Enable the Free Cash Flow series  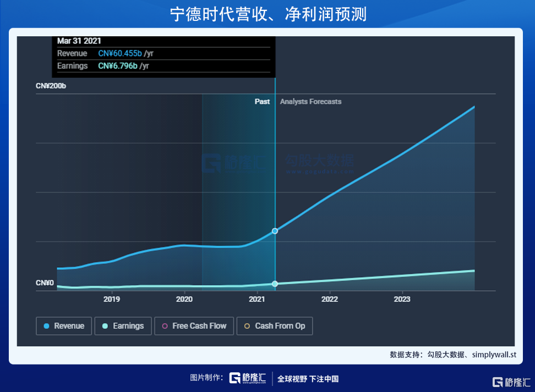[194, 326]
